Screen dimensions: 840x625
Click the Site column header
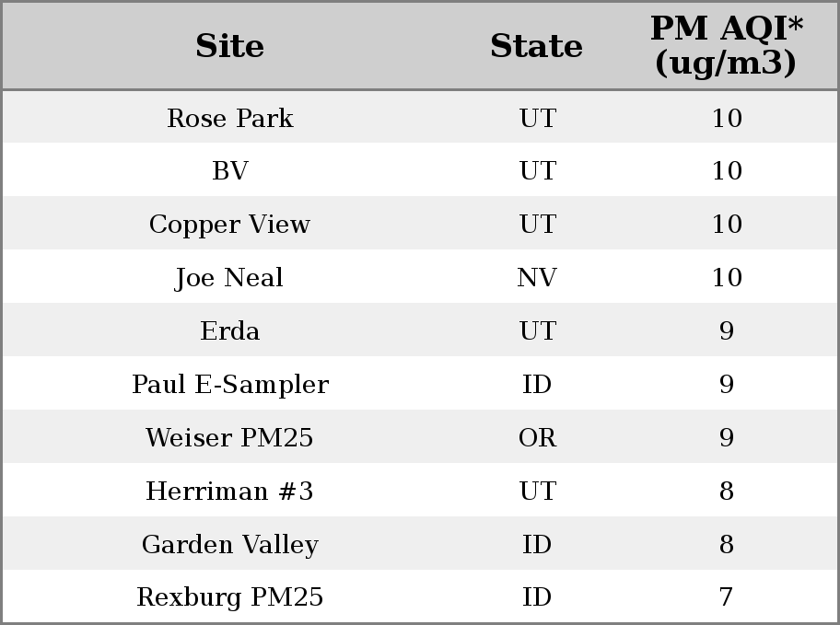click(229, 46)
